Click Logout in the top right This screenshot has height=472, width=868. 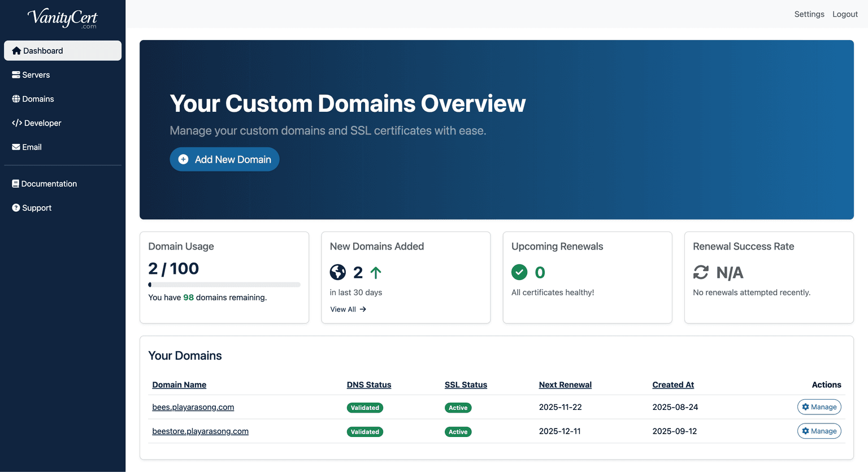[x=845, y=14]
